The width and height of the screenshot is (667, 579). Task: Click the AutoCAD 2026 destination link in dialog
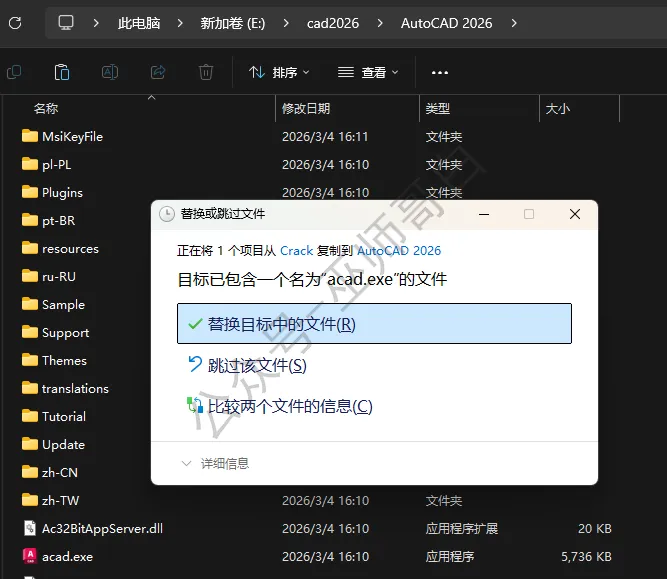[x=399, y=251]
